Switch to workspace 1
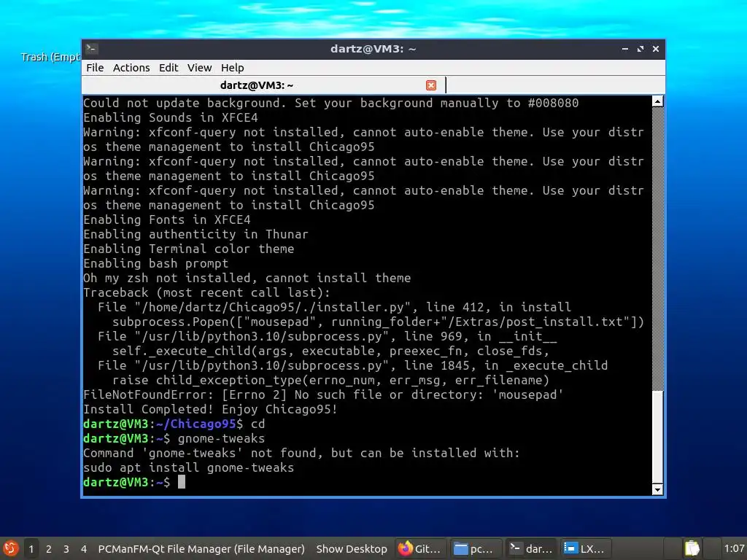 (x=31, y=549)
